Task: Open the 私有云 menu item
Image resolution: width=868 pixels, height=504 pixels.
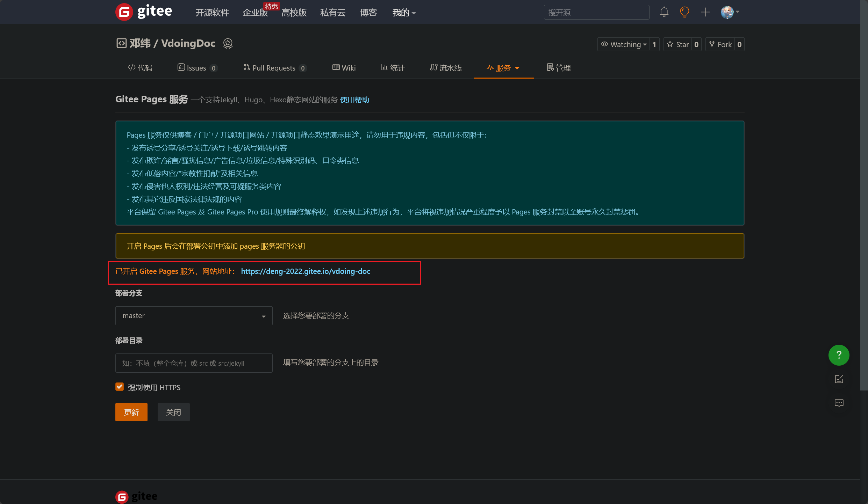Action: point(333,13)
